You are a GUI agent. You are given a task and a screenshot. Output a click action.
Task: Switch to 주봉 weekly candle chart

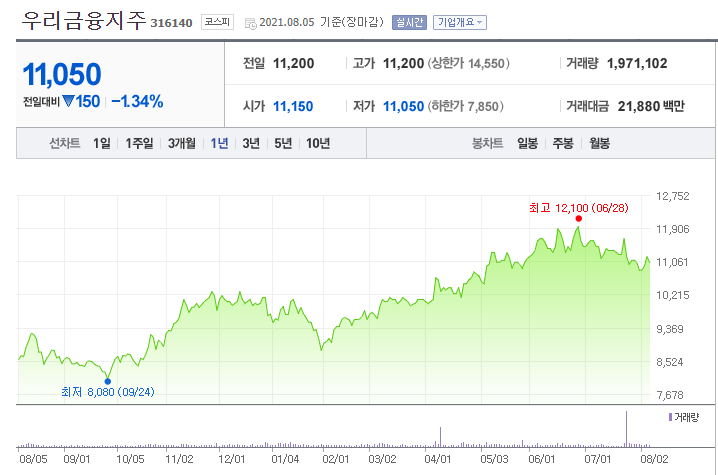click(x=563, y=143)
